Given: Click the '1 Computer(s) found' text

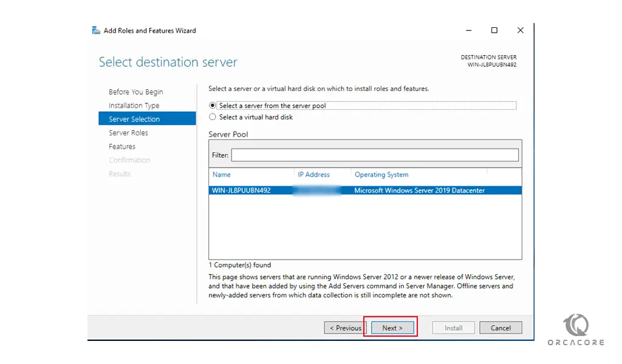Looking at the screenshot, I should [239, 265].
